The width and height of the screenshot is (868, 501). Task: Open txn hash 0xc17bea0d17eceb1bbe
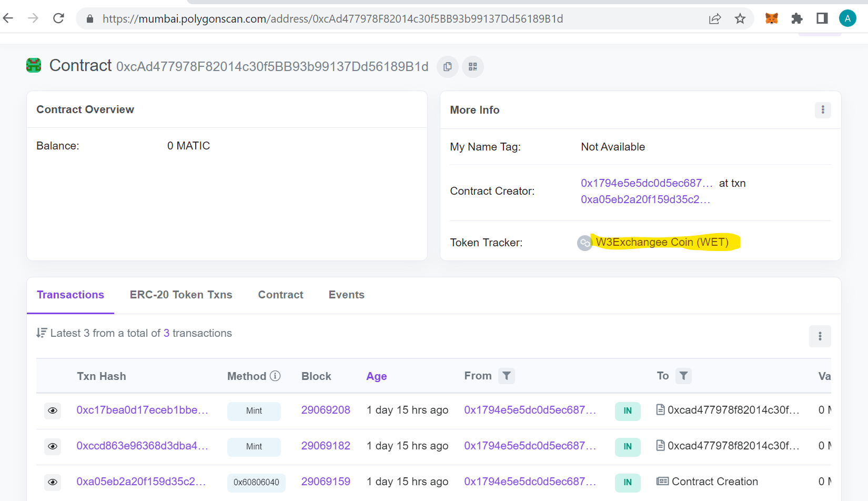(x=142, y=410)
